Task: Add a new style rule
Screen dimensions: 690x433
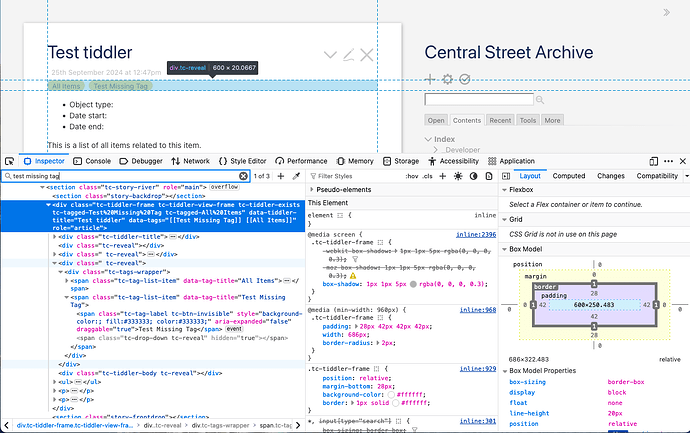Action: tap(443, 176)
